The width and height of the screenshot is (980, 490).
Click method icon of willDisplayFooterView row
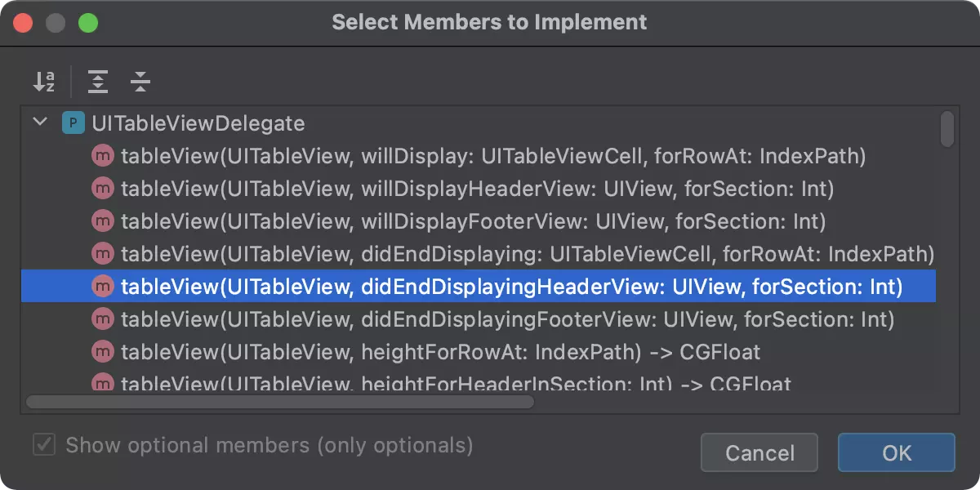[x=103, y=221]
